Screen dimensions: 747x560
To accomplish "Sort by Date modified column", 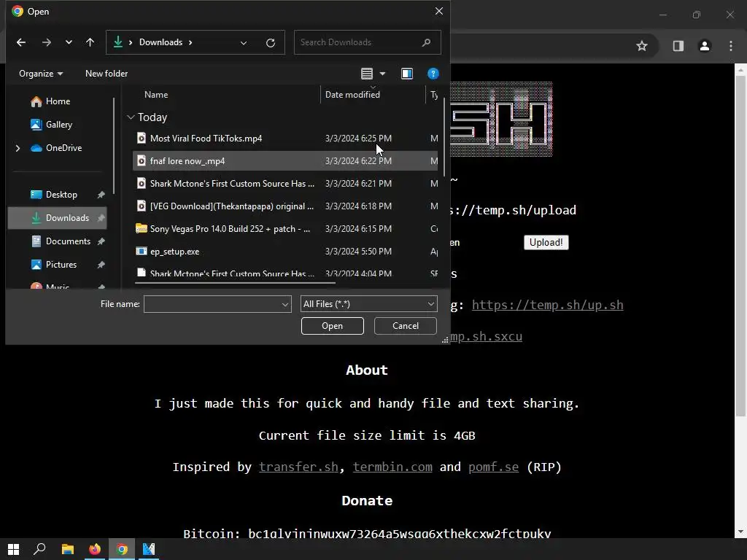I will point(352,95).
